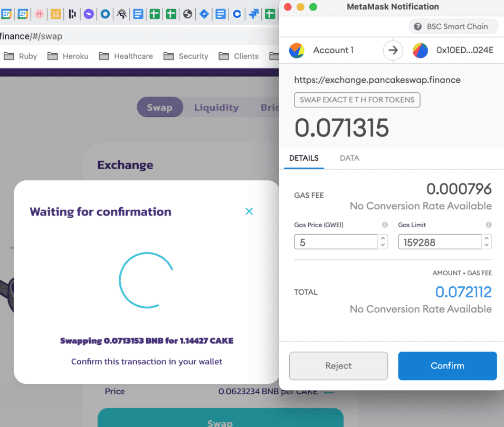
Task: Select the DETAILS tab in MetaMask
Action: pyautogui.click(x=304, y=158)
